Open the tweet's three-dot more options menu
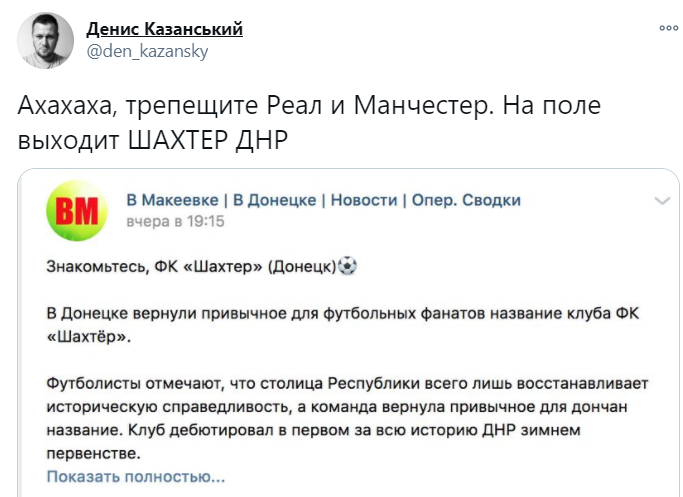 (x=668, y=28)
